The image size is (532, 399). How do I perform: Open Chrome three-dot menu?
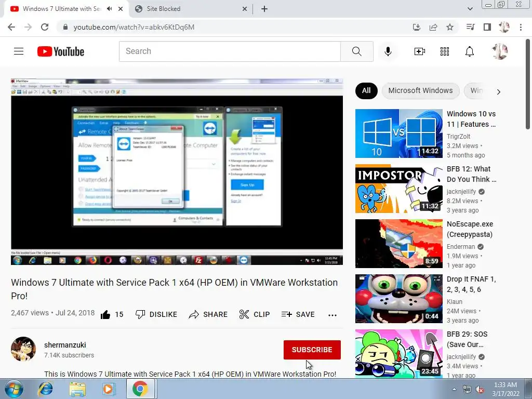click(521, 27)
